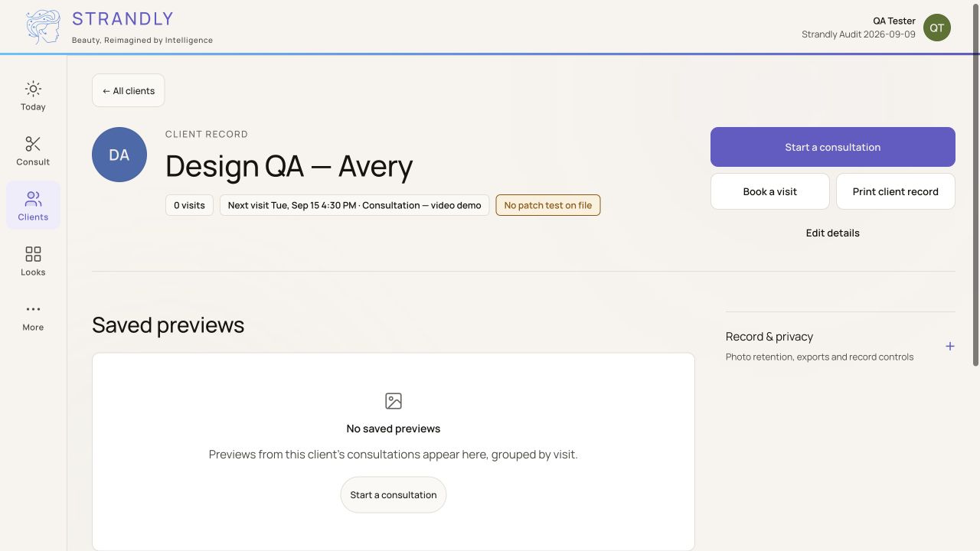980x551 pixels.
Task: Go back to All clients
Action: click(129, 90)
